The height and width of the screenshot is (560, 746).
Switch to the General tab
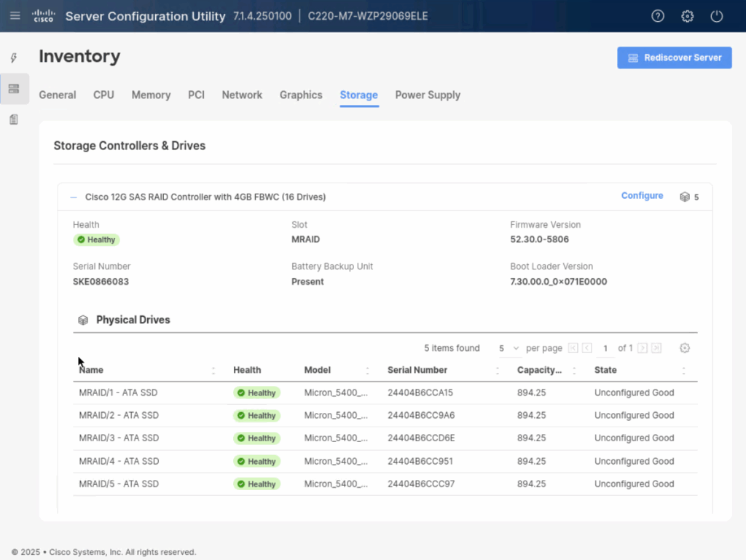pos(58,95)
